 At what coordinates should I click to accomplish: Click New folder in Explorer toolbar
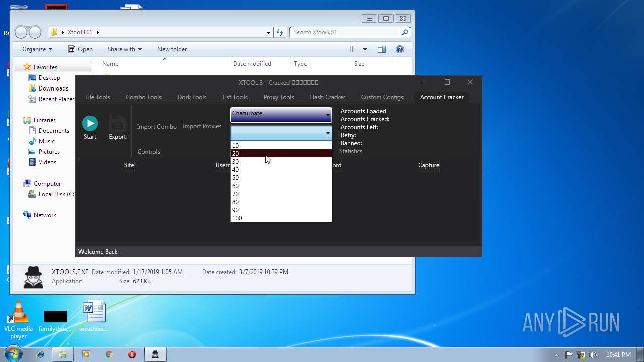pyautogui.click(x=172, y=49)
